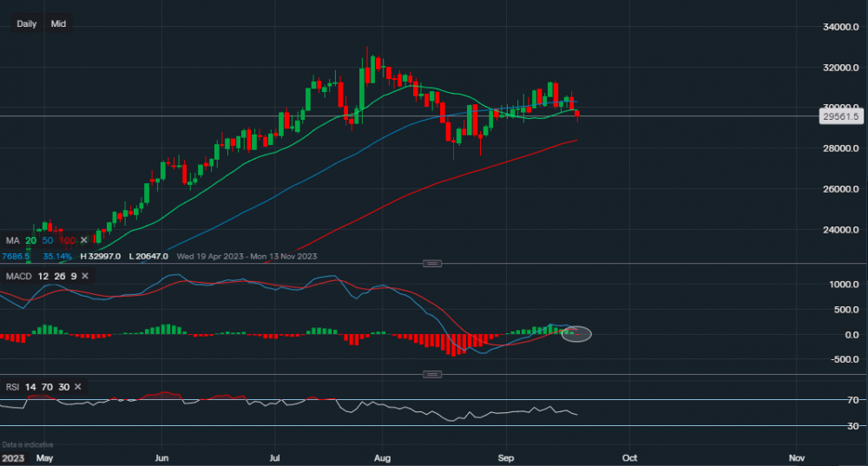Open the RSI indicator settings label
This screenshot has width=868, height=466.
point(12,386)
